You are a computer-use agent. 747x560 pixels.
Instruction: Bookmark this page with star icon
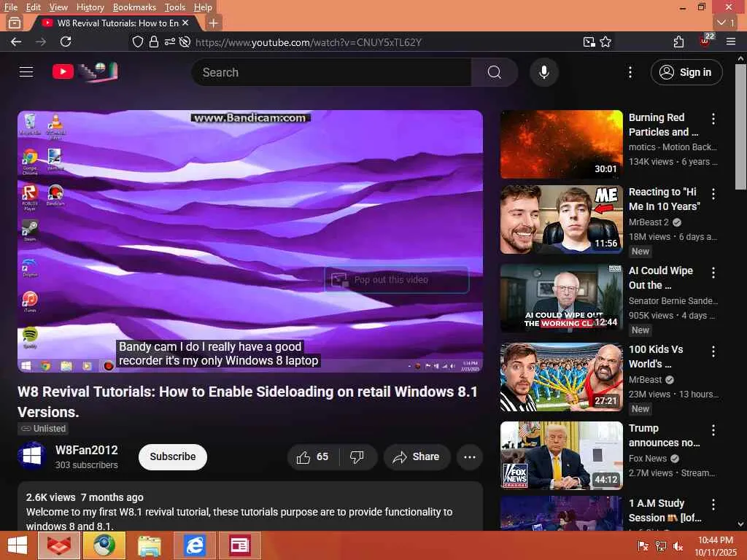(605, 42)
